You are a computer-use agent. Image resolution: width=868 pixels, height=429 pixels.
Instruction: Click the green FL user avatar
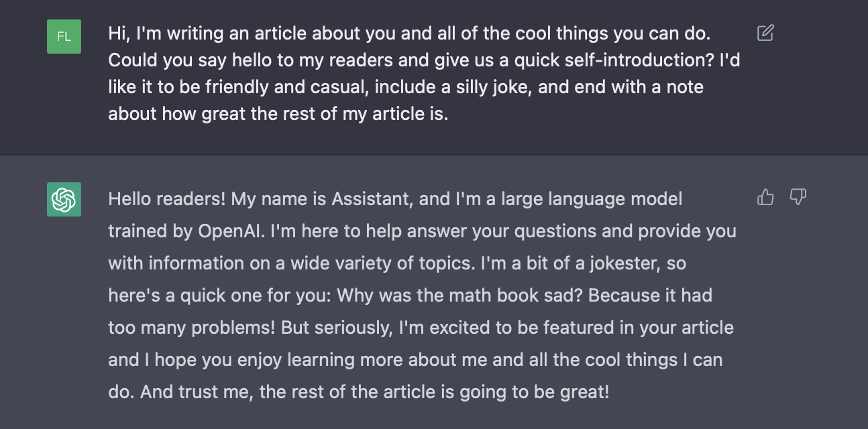(x=64, y=36)
